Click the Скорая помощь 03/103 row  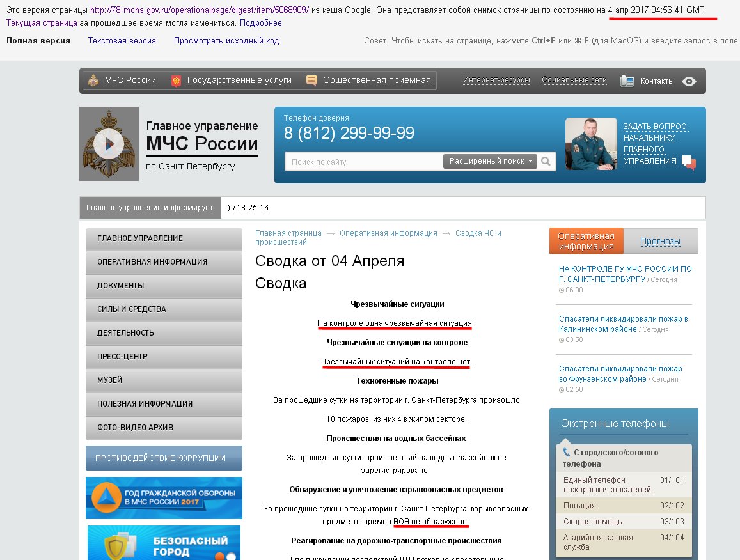(624, 521)
